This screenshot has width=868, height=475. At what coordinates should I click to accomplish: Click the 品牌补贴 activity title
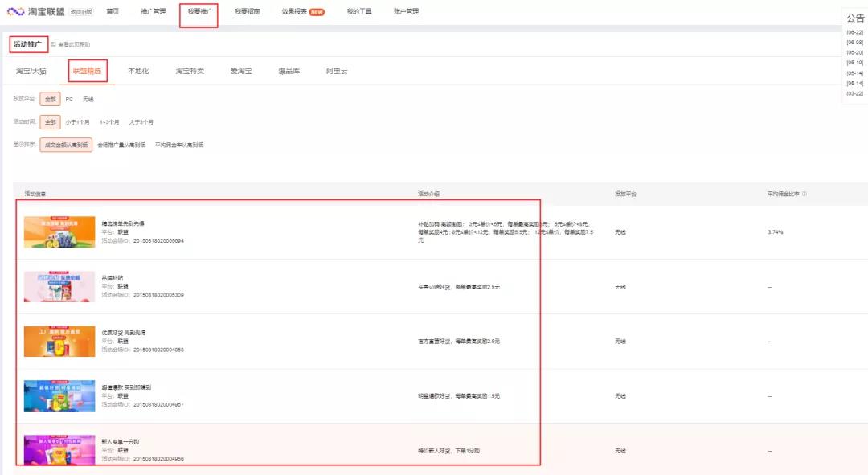[x=113, y=278]
